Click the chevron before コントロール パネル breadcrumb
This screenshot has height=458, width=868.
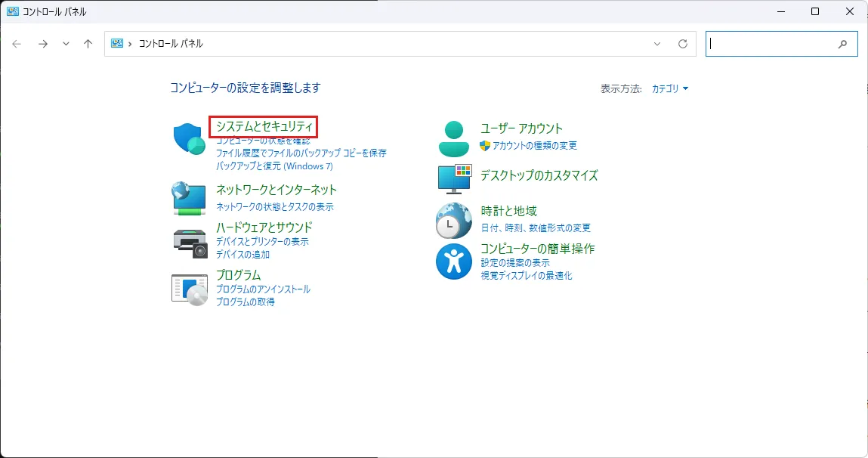tap(130, 44)
